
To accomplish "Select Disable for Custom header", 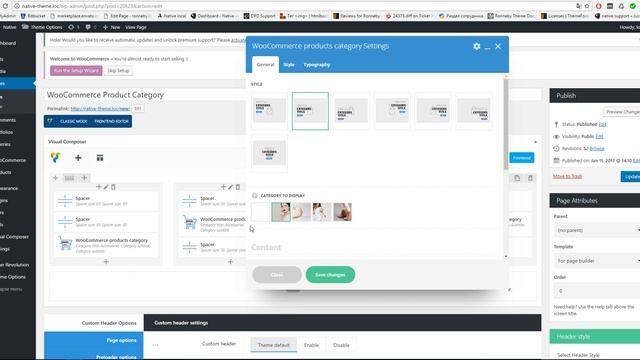I will [x=341, y=345].
